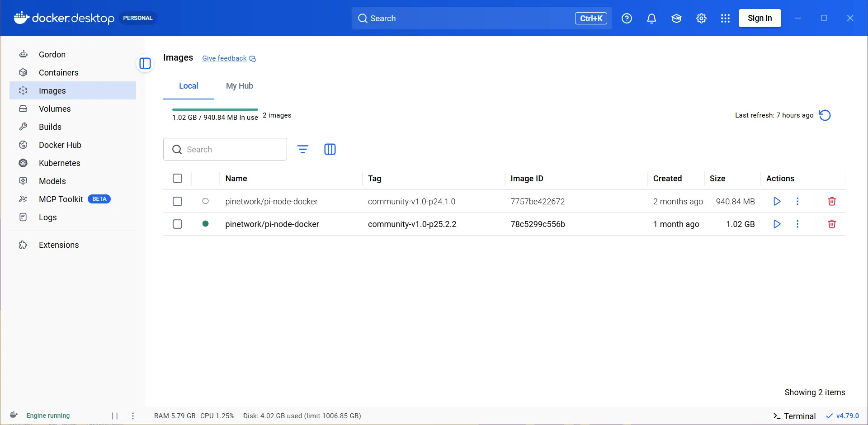Click the Engine running whale icon
The image size is (868, 425).
click(x=14, y=415)
